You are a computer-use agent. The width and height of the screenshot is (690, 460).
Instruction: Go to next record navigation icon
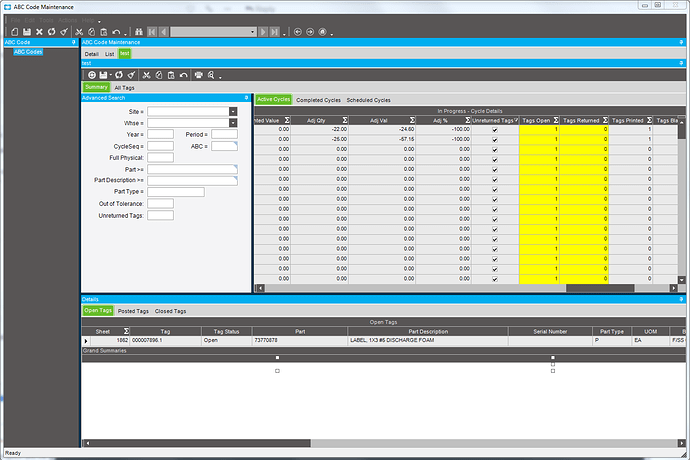tap(263, 32)
